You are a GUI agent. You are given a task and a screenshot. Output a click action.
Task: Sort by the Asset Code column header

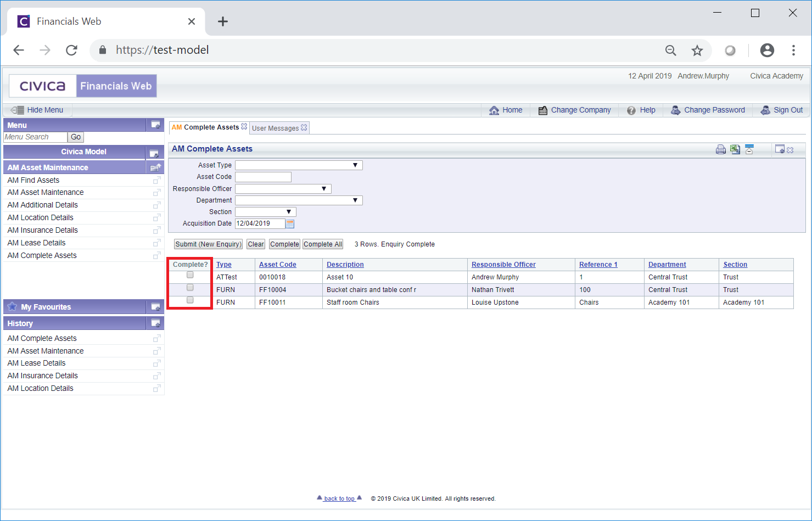tap(278, 265)
